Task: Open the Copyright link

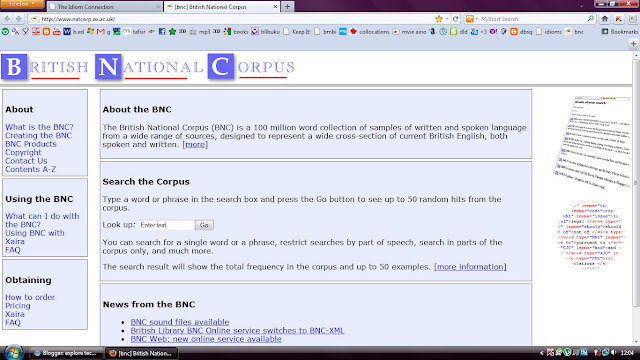Action: [23, 152]
